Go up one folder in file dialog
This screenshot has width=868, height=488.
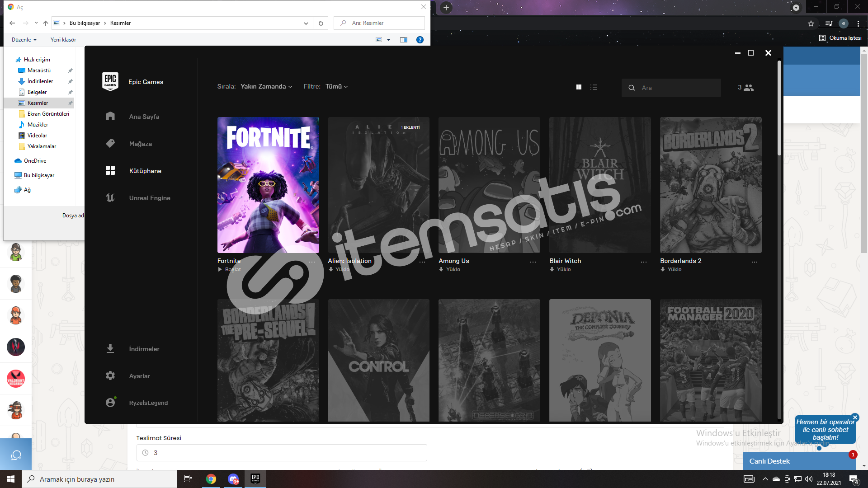[x=46, y=23]
